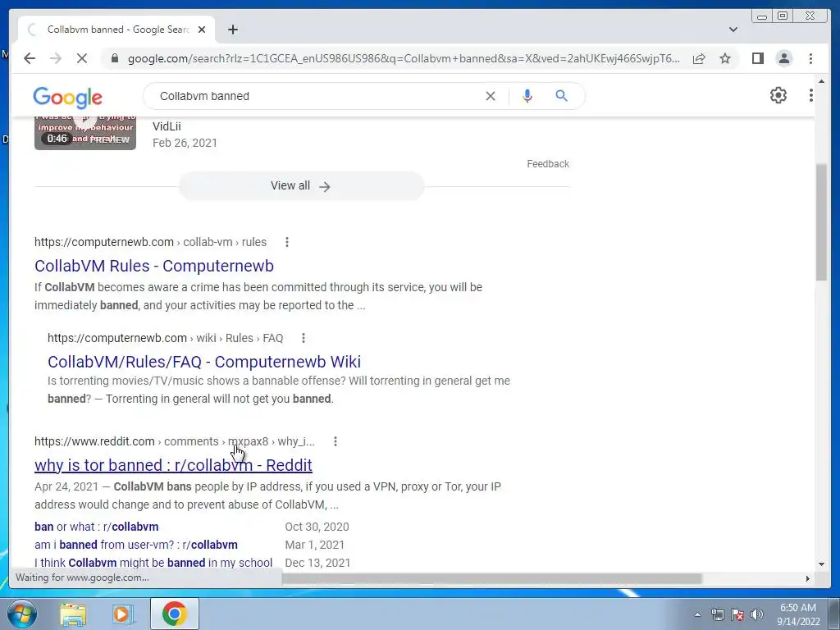840x630 pixels.
Task: Send Feedback on video results
Action: (547, 164)
